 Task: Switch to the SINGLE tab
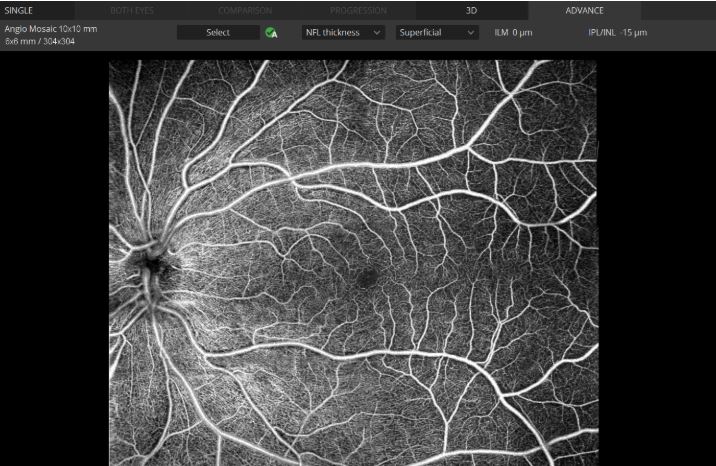[x=19, y=10]
